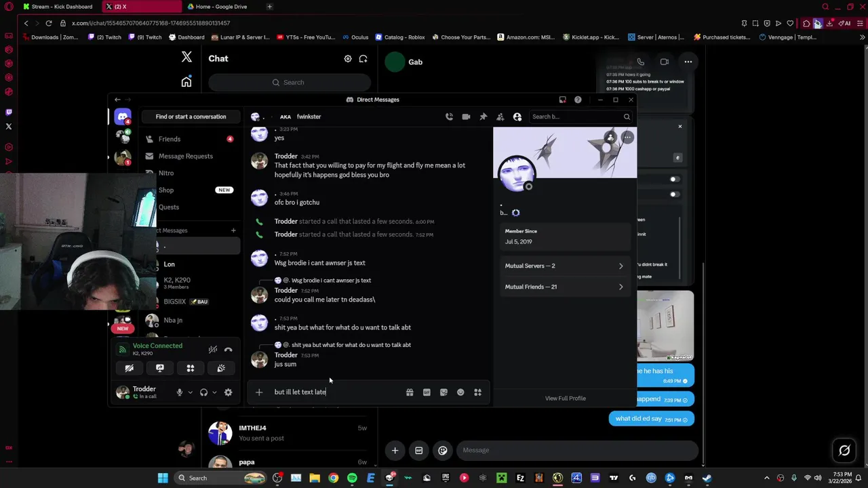Switch to Stream - Kick Dashboard tab

click(57, 7)
